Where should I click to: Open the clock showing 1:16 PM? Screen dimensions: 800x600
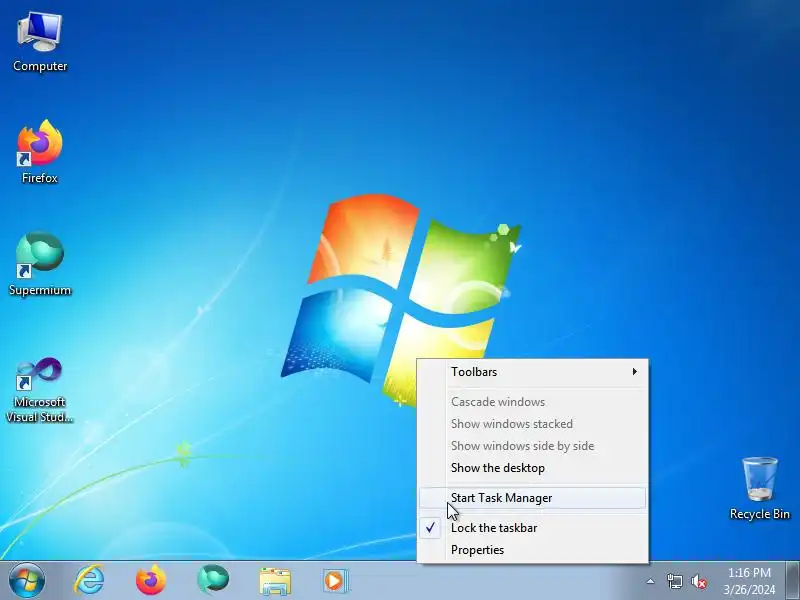(749, 581)
